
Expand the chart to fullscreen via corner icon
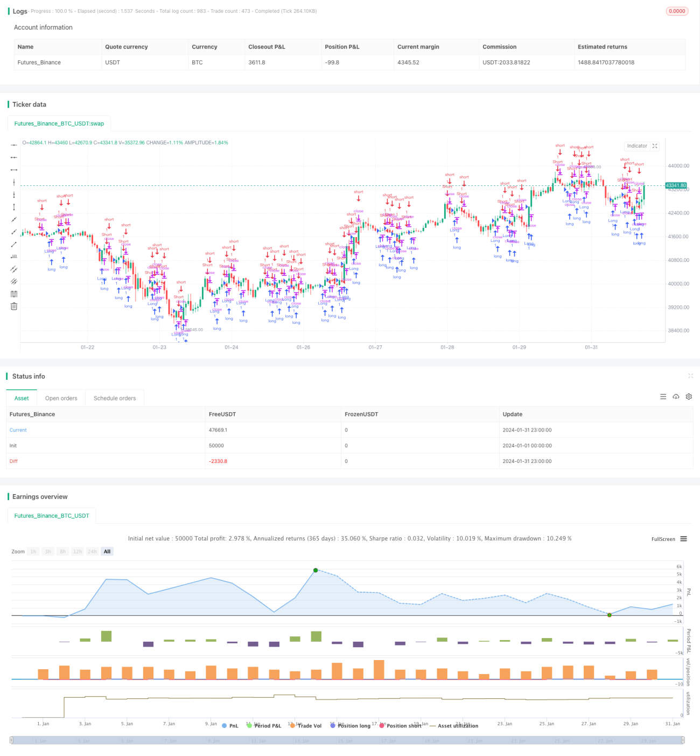[655, 146]
